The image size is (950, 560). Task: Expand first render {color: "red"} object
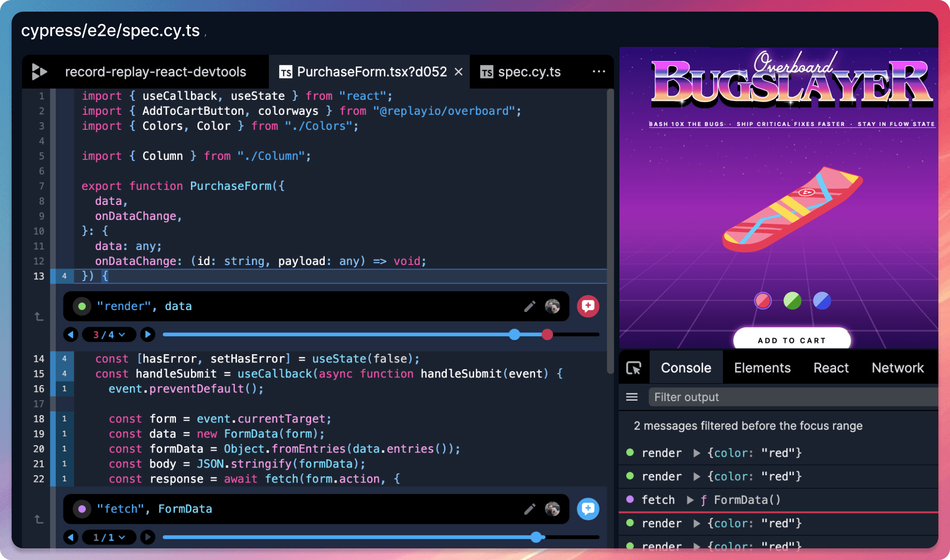click(697, 453)
